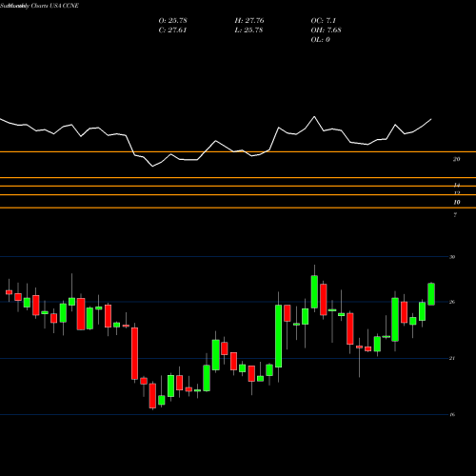Click the low value 'L: 25.78'
The height and width of the screenshot is (476, 476).
[248, 30]
